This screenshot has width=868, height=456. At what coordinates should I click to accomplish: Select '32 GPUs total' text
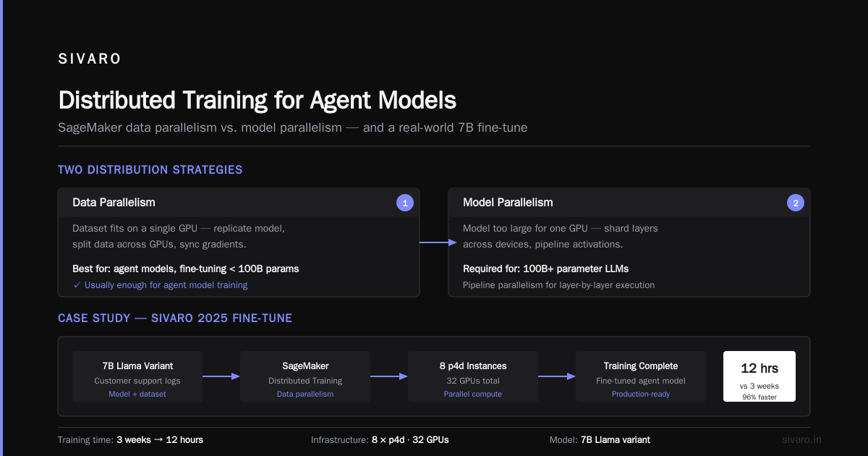click(473, 381)
